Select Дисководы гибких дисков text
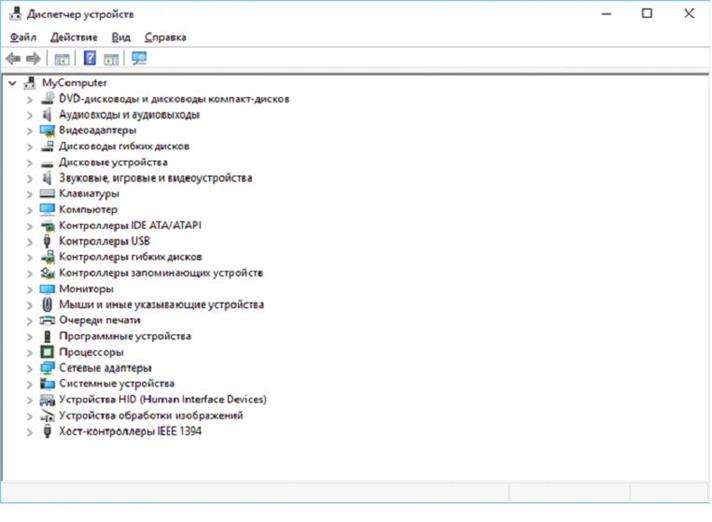 [124, 146]
